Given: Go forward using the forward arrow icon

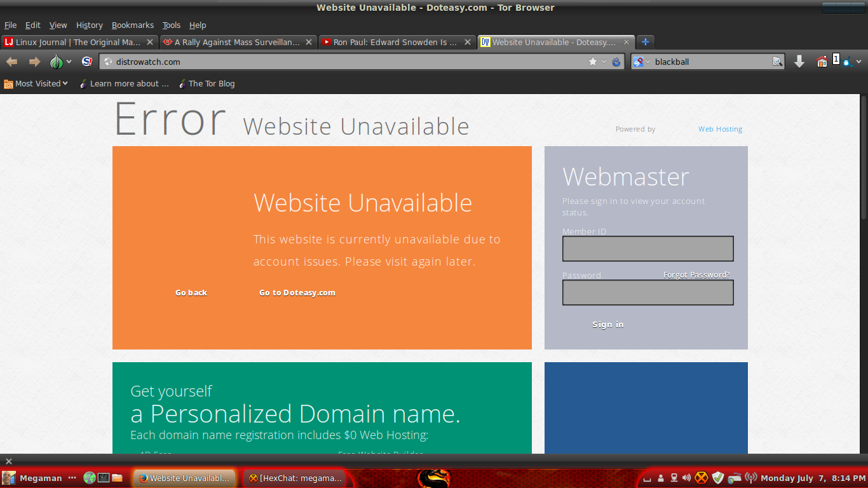Looking at the screenshot, I should [x=34, y=62].
